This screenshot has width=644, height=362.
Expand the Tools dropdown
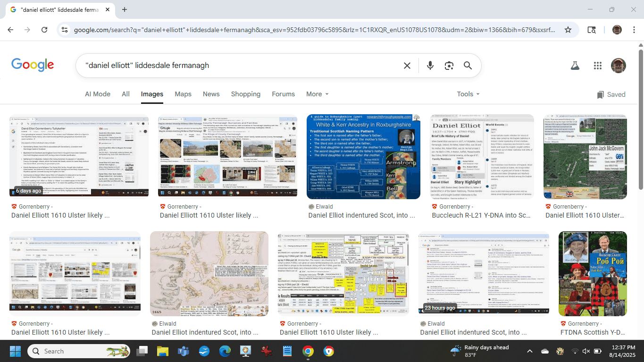coord(468,94)
